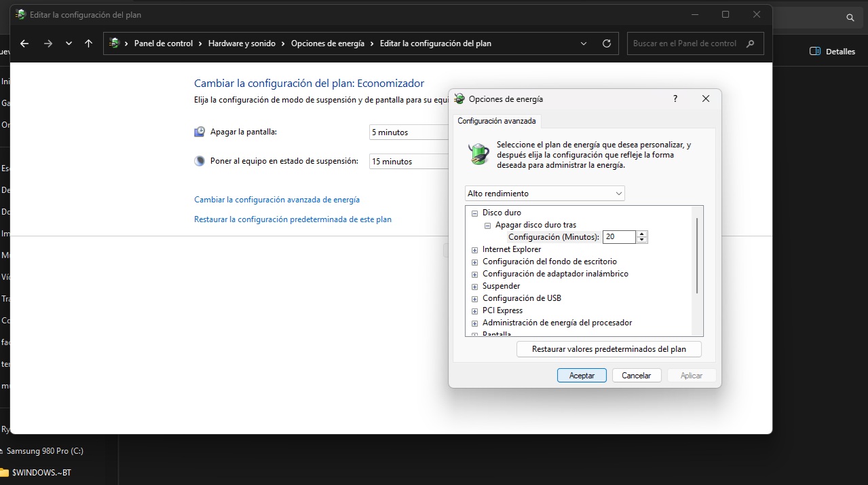Expand the PCI Express node

[x=475, y=311]
